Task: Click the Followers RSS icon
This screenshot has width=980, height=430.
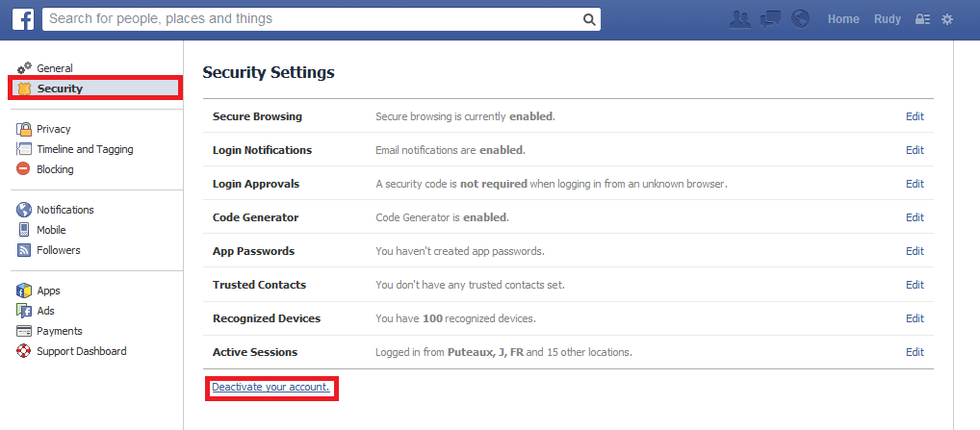Action: 24,250
